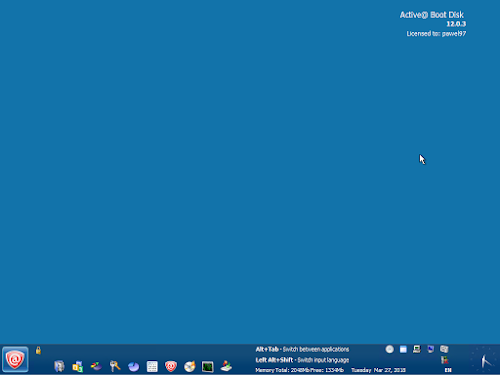
Task: Switch input language via EN indicator
Action: coord(448,370)
